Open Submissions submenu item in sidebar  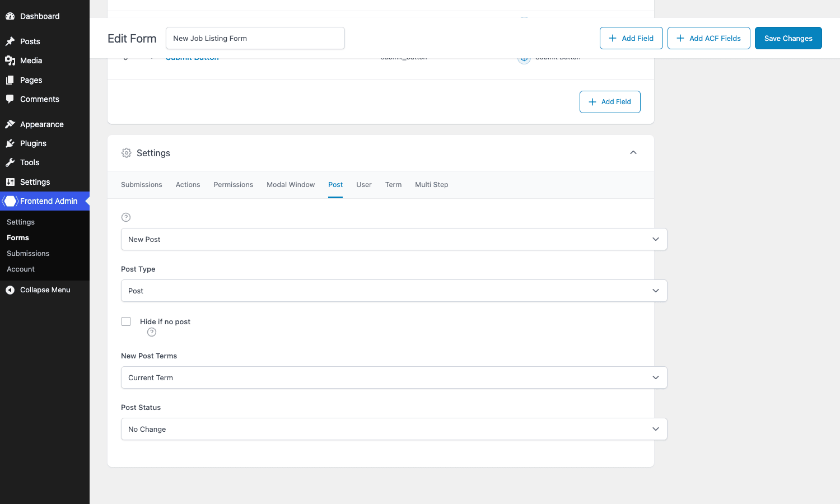click(x=28, y=254)
